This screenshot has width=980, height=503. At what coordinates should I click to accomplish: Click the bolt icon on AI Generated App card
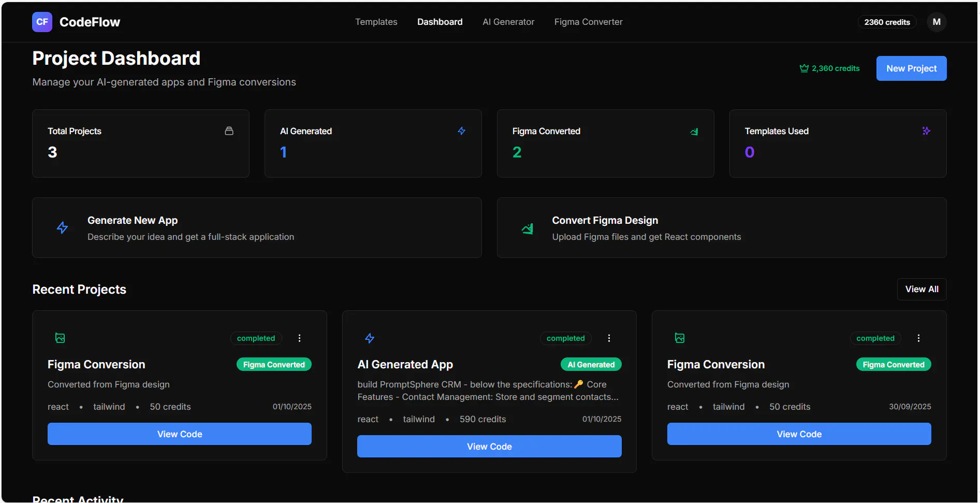pyautogui.click(x=370, y=338)
